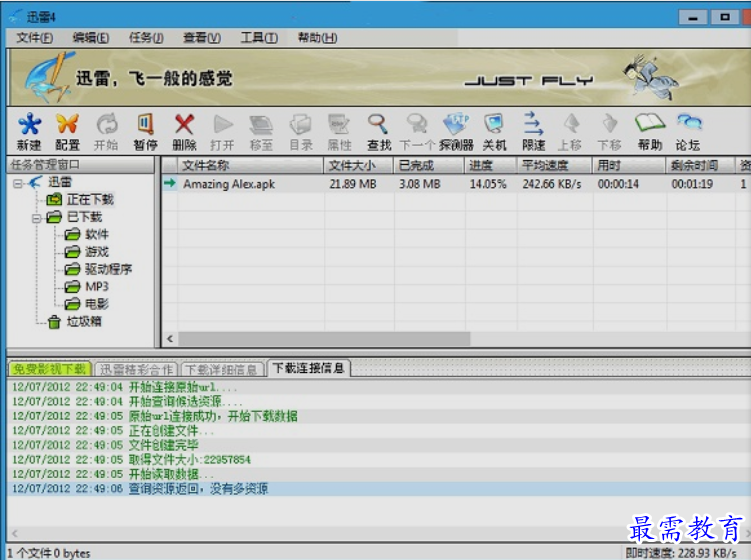The image size is (751, 560).
Task: Click the task list horizontal scrollbar thumb
Action: 324,339
